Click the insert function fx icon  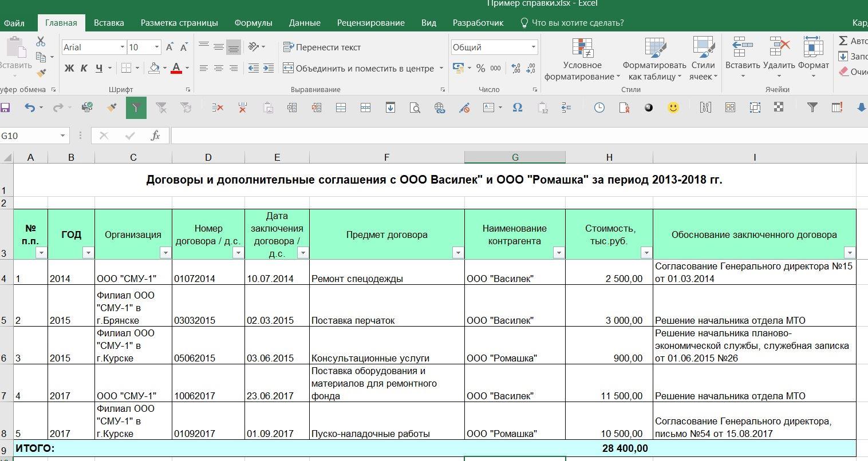(155, 136)
